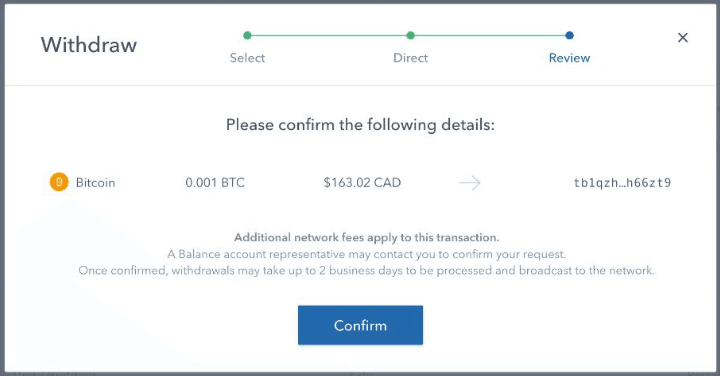Go back to the Select step label
Image resolution: width=720 pixels, height=376 pixels.
pos(247,58)
